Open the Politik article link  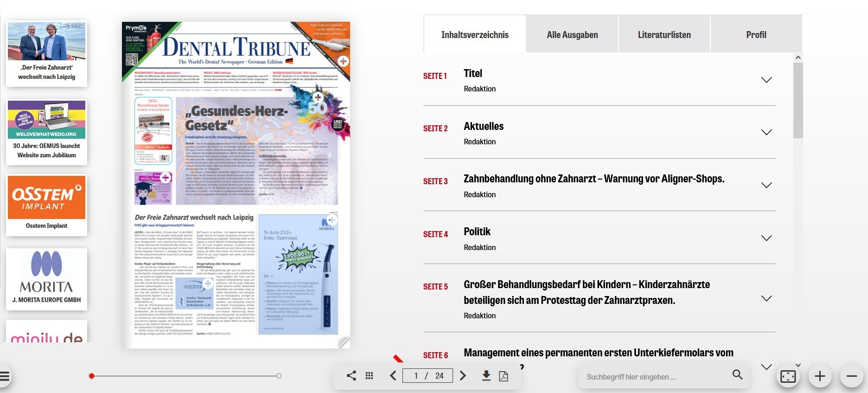(477, 232)
